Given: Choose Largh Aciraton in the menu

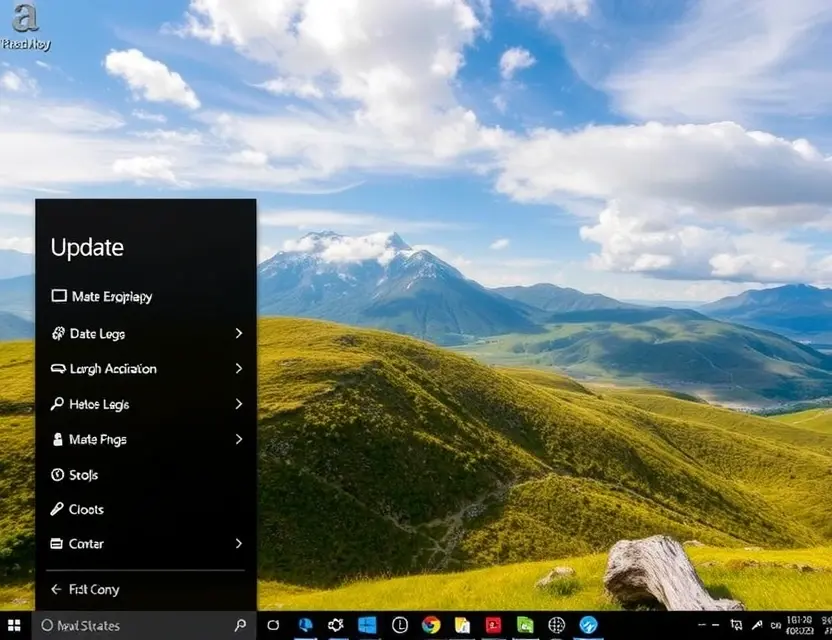Looking at the screenshot, I should tap(146, 368).
